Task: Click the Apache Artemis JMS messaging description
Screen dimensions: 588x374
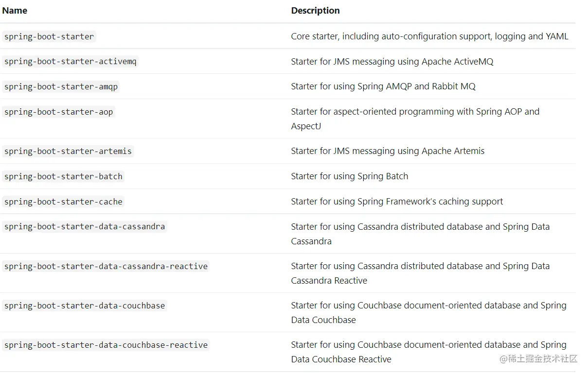Action: (x=388, y=152)
